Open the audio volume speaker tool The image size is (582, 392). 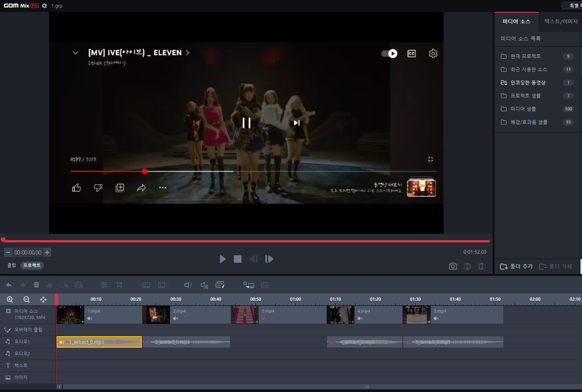[x=188, y=285]
